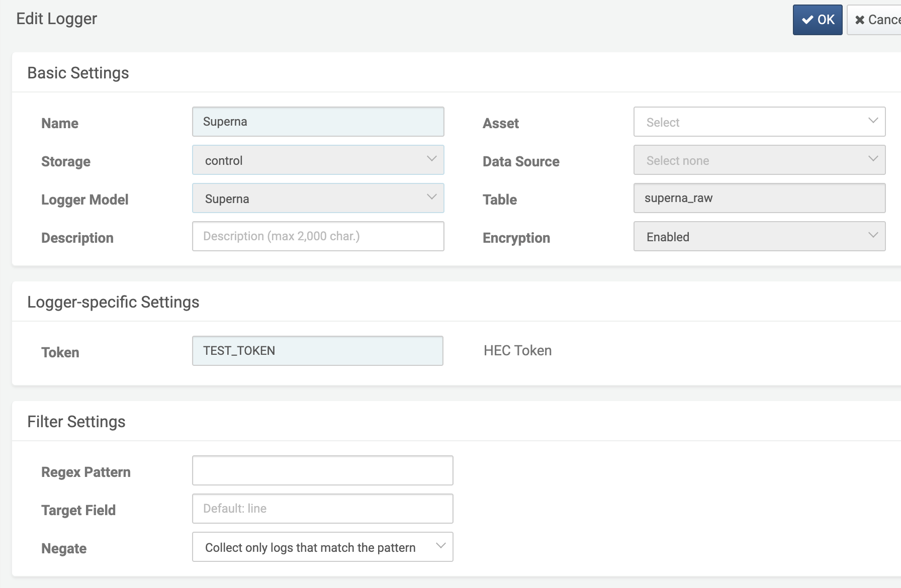Click the Name input field containing Superna

318,122
